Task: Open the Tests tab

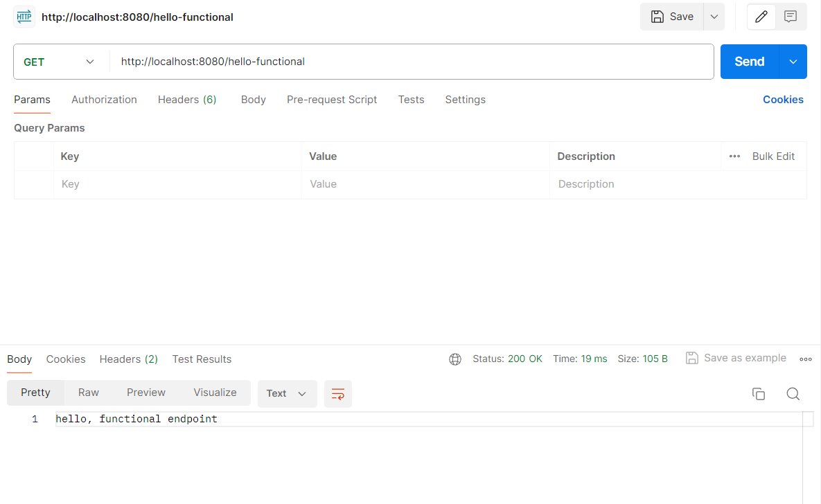Action: tap(411, 100)
